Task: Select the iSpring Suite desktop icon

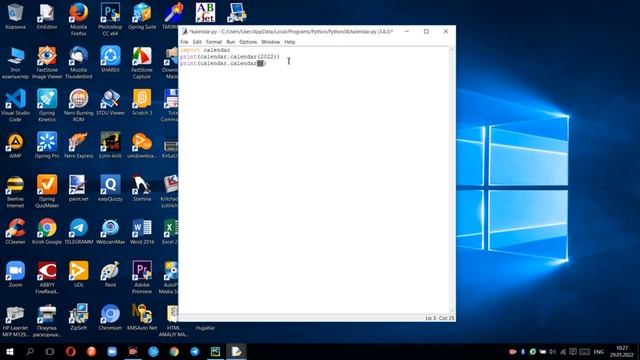Action: coord(142,16)
